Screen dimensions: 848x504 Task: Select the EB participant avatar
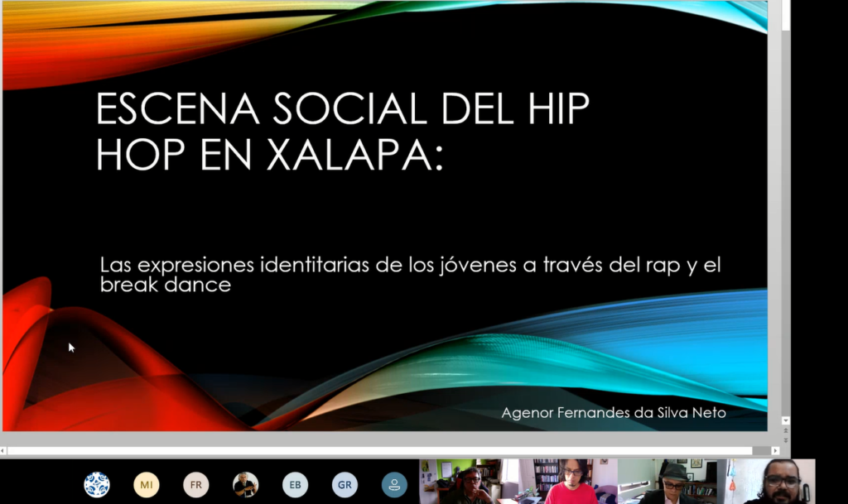[295, 484]
